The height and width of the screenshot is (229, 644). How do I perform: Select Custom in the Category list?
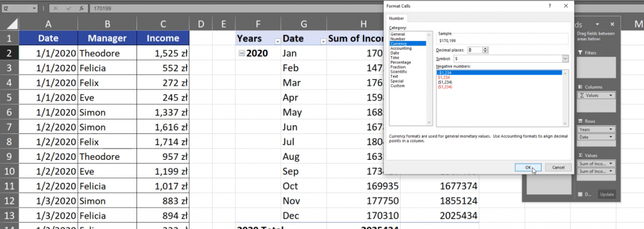coord(397,86)
